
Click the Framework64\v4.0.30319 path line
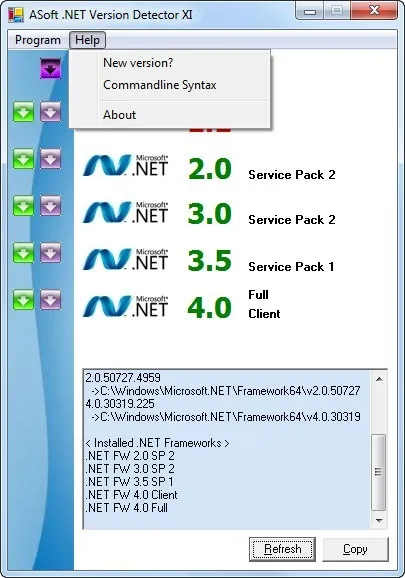point(226,417)
